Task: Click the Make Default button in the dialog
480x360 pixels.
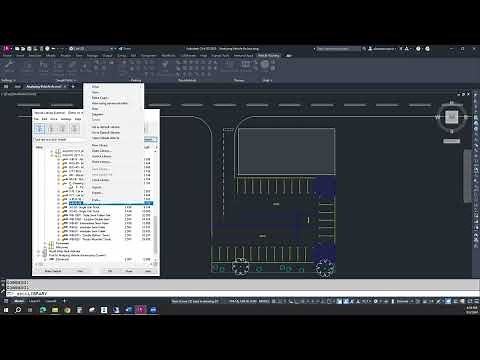Action: [x=53, y=271]
